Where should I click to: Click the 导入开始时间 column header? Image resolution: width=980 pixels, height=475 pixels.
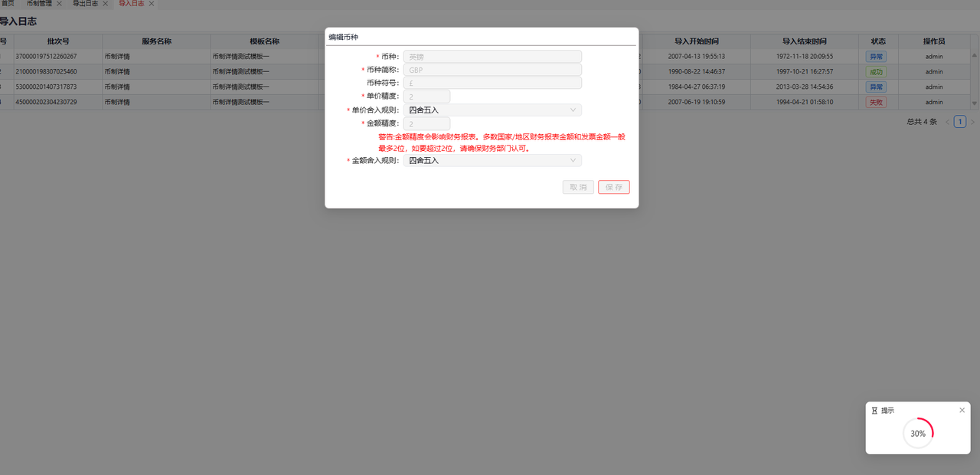[697, 41]
